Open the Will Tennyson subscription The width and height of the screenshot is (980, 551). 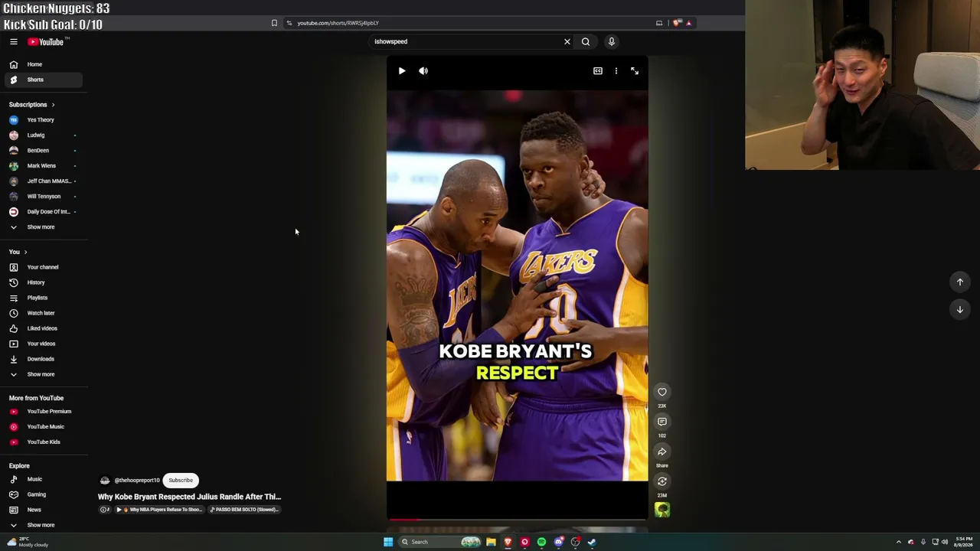[x=44, y=197]
